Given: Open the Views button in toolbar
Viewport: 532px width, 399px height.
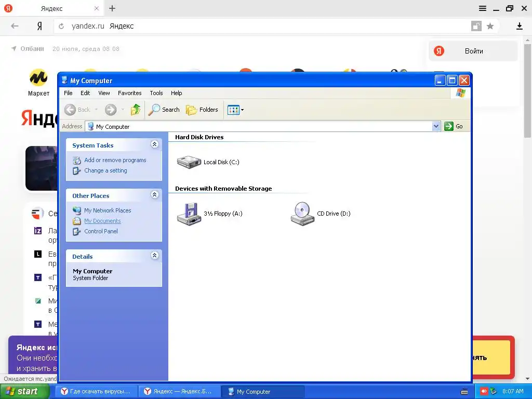Looking at the screenshot, I should 233,110.
